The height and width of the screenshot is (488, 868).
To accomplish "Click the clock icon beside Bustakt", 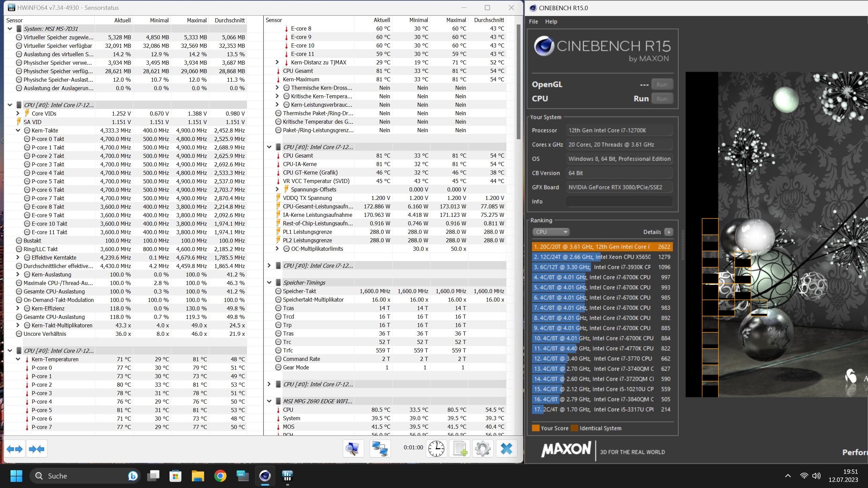I will [x=19, y=241].
